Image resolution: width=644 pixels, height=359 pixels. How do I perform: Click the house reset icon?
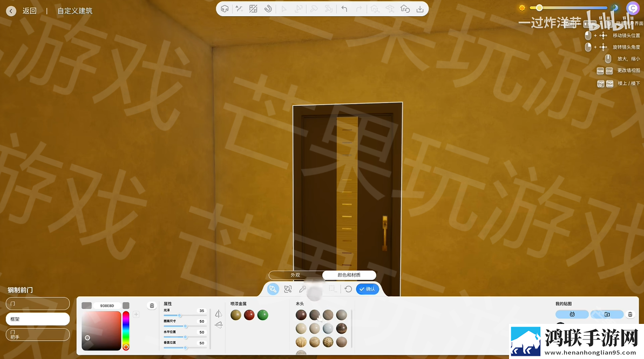pyautogui.click(x=405, y=9)
